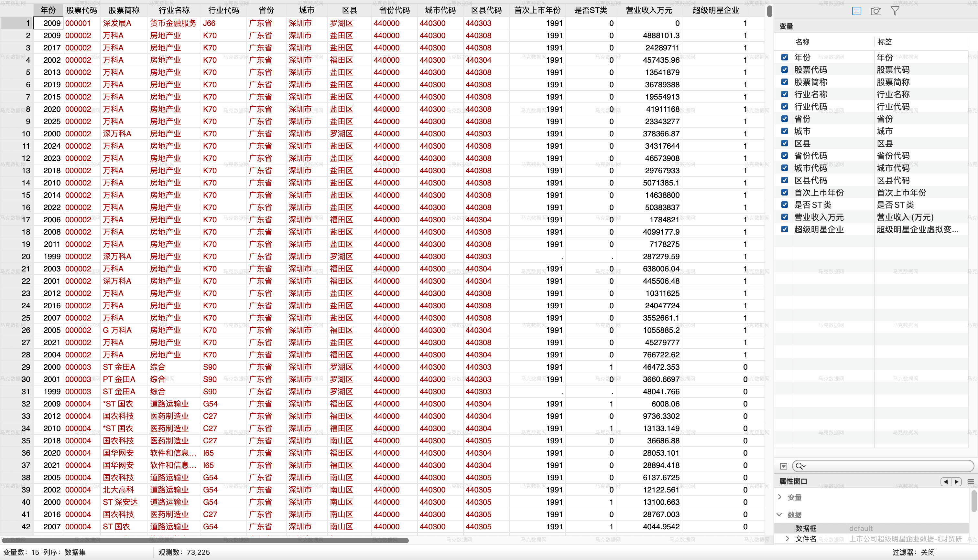Click the default value of 数据框
The width and height of the screenshot is (978, 560).
[861, 528]
